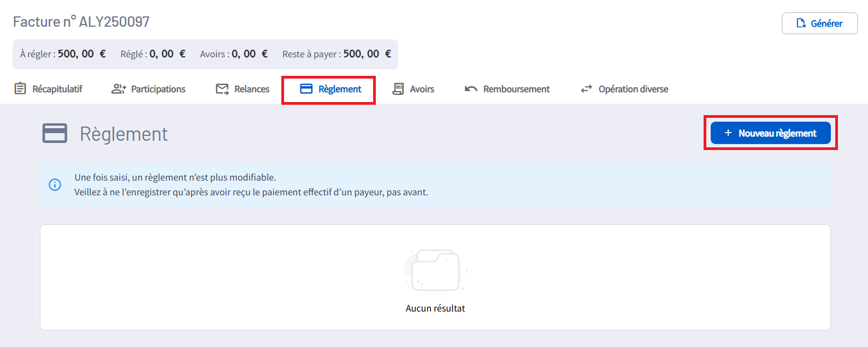Click the 'Réglé' 0,00 € amount

pyautogui.click(x=167, y=54)
